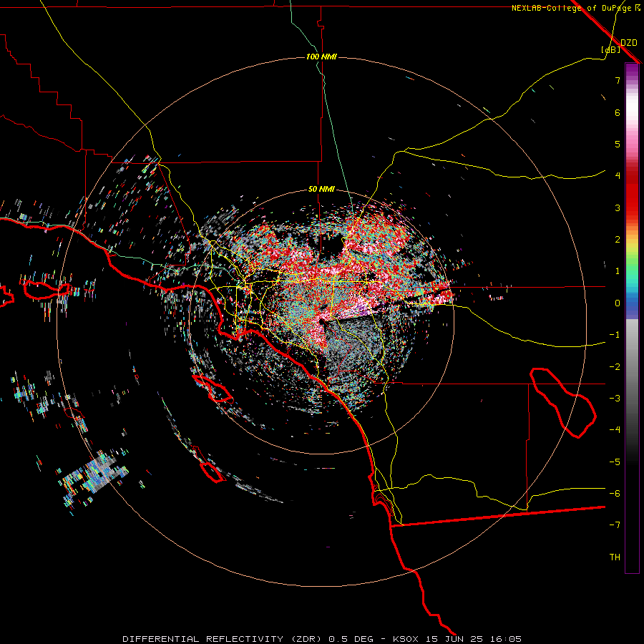The height and width of the screenshot is (644, 644).
Task: Click the 4 value on color scale
Action: tap(618, 175)
